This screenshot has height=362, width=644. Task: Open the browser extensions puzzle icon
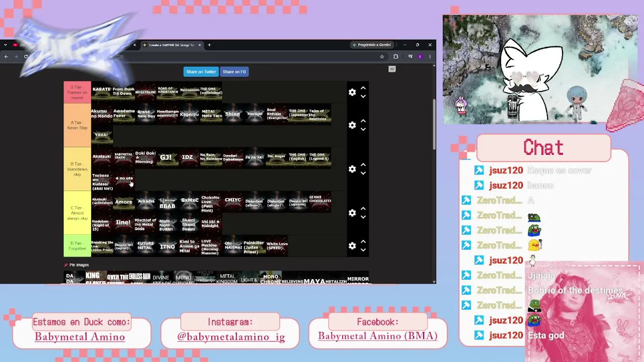[395, 56]
